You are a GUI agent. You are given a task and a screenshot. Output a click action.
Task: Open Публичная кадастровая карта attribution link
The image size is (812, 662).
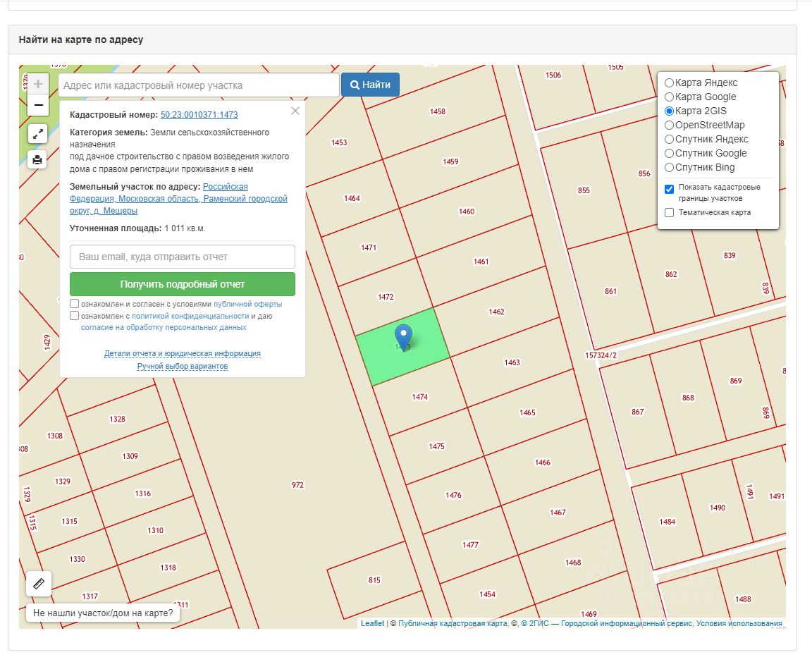pos(453,623)
